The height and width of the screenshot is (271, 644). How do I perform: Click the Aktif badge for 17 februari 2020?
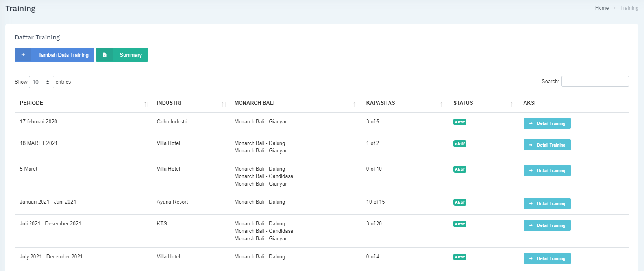coord(460,122)
